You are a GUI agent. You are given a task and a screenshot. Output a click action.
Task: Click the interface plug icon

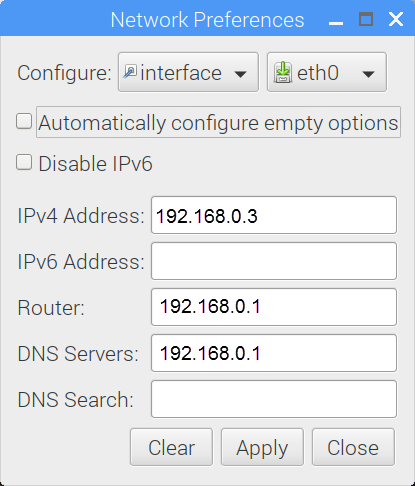pyautogui.click(x=130, y=72)
